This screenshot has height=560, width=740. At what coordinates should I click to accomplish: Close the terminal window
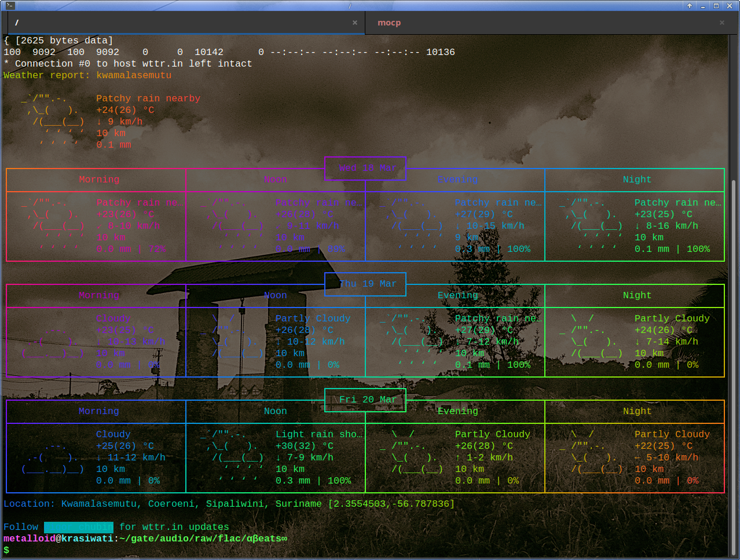click(730, 5)
